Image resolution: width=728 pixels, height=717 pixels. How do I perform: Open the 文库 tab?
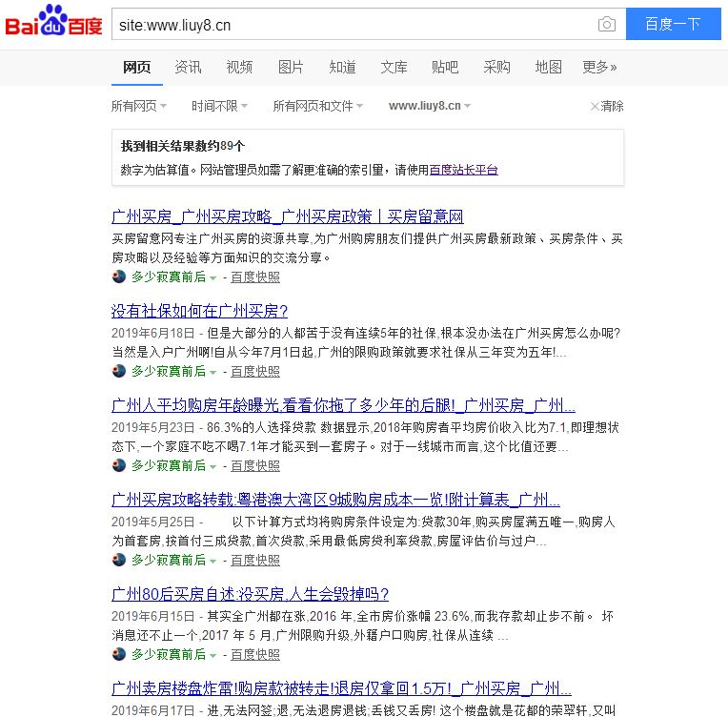click(394, 68)
